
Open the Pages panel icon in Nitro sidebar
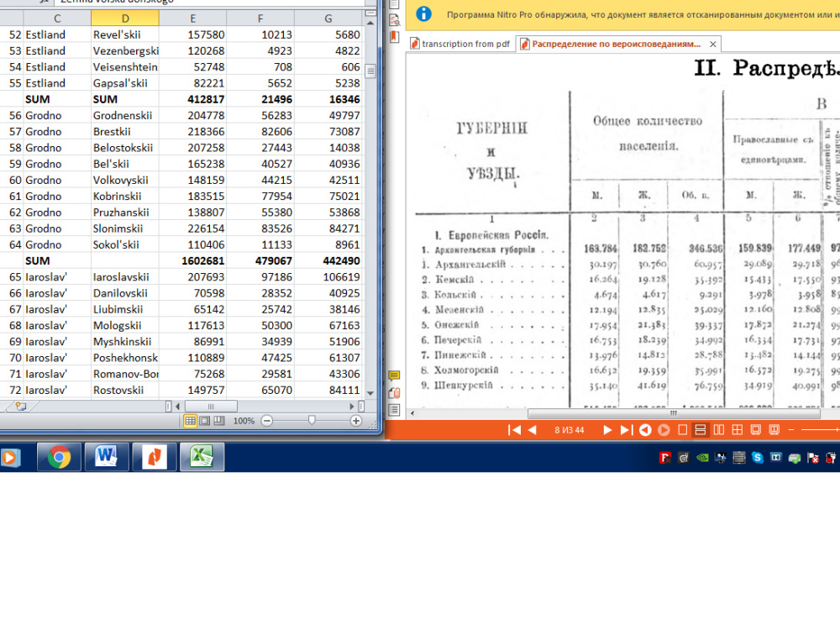click(x=394, y=4)
